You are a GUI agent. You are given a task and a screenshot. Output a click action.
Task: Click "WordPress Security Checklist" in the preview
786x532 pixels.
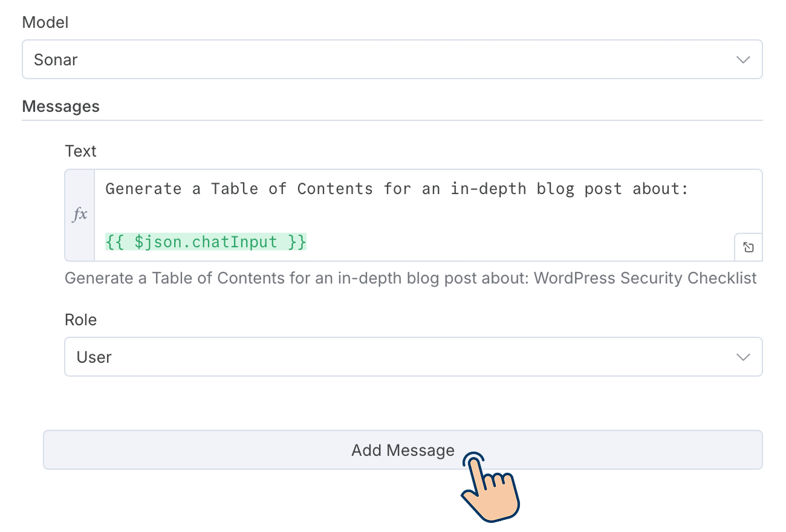point(645,278)
